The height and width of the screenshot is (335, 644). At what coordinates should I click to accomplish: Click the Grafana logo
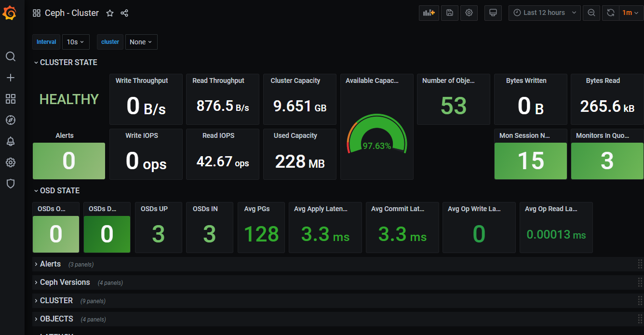tap(10, 13)
